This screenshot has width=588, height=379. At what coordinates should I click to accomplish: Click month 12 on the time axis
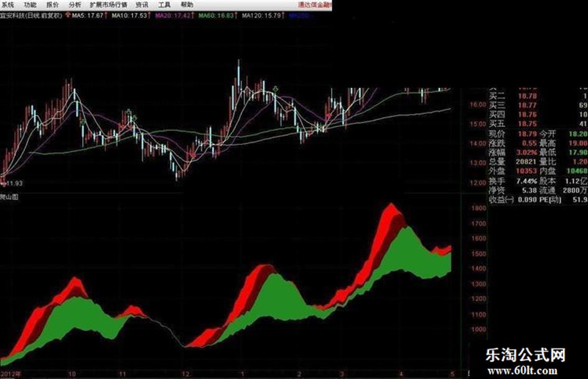tap(185, 374)
